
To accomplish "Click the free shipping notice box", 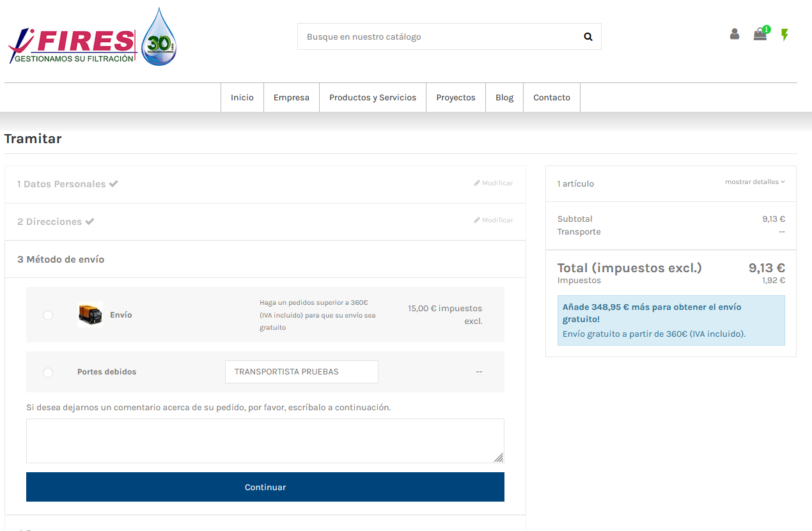I will click(671, 320).
